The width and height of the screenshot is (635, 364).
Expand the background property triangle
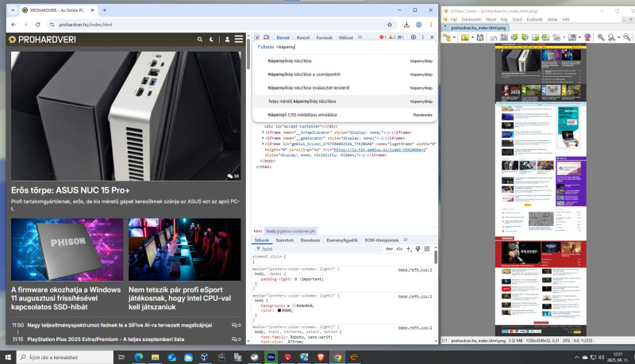point(288,306)
